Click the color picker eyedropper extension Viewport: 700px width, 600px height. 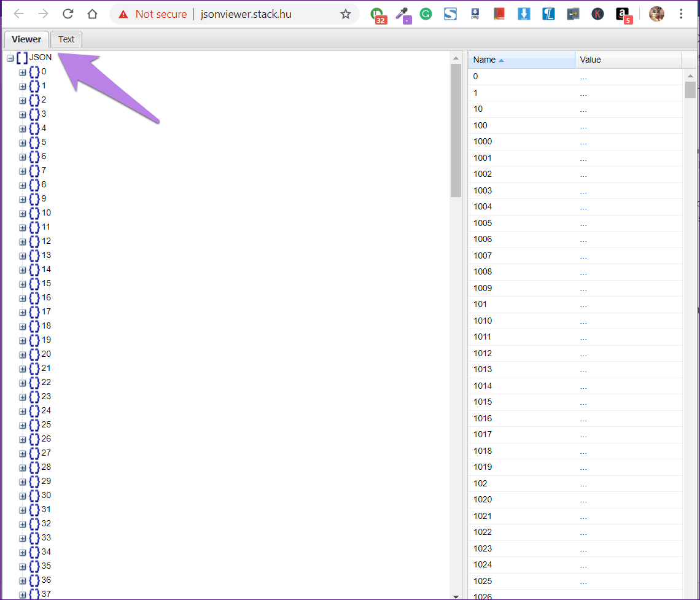403,14
